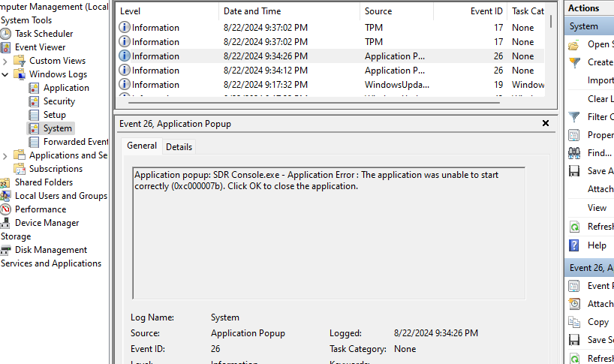Click Attach Task To This Event icon
Viewport: 614px width, 364px height.
574,304
